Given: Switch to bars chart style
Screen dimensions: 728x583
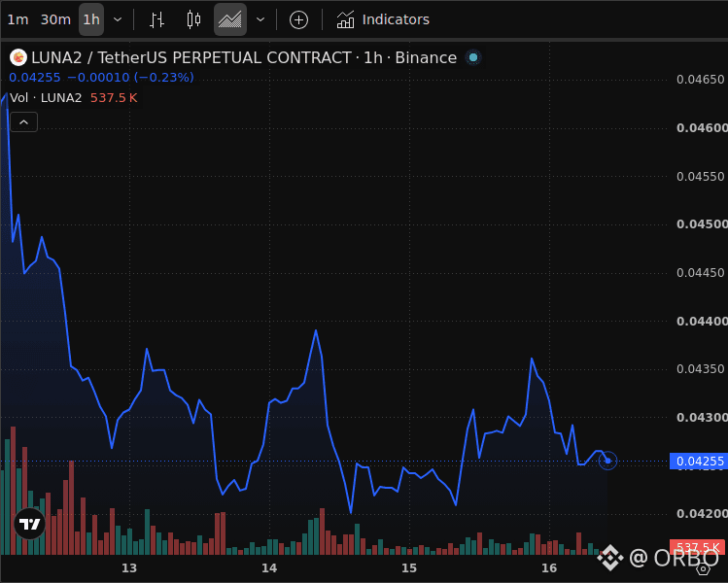Looking at the screenshot, I should [x=156, y=20].
